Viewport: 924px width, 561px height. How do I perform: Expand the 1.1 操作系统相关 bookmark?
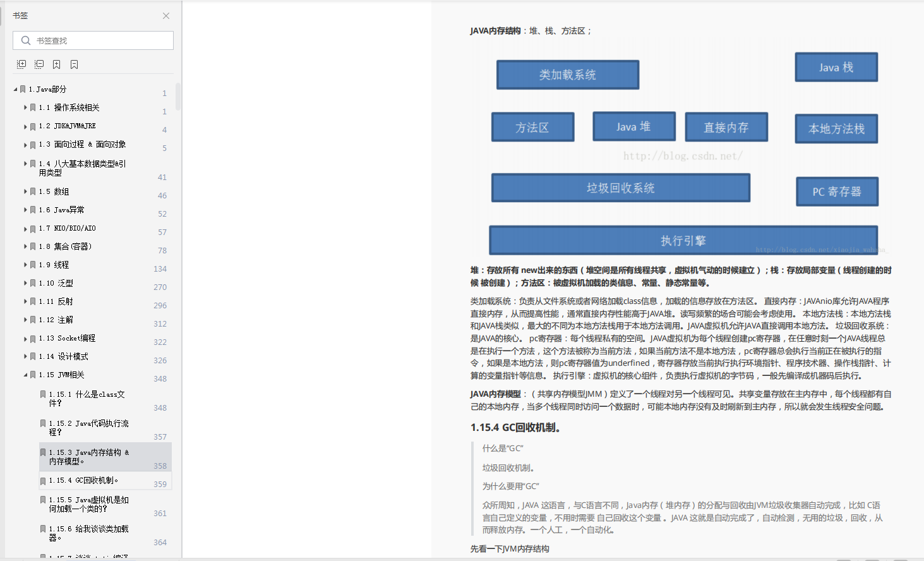coord(25,108)
